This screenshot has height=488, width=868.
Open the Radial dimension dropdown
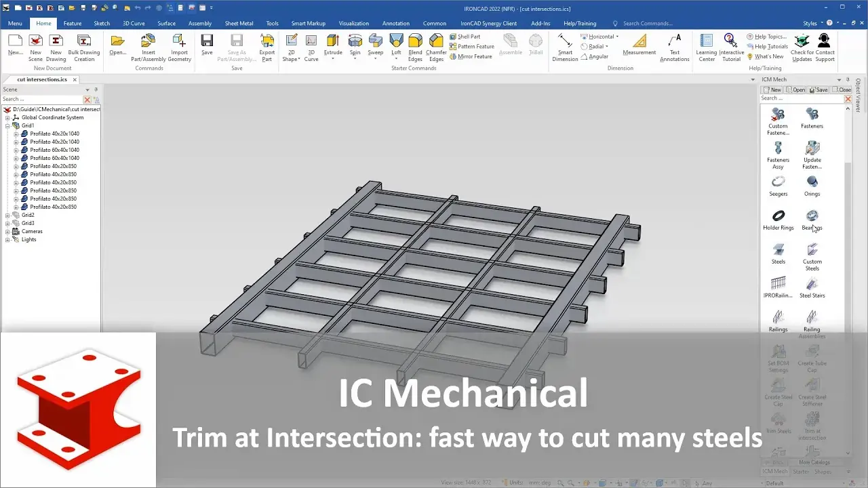606,47
